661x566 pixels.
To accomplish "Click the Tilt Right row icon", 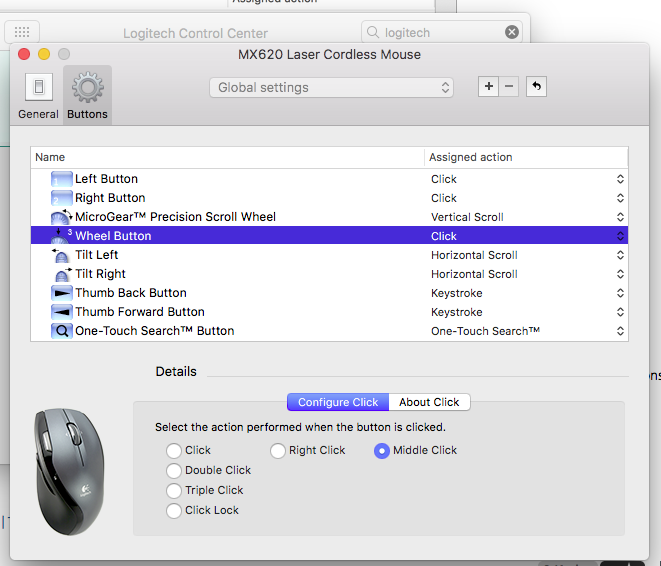I will (x=62, y=274).
